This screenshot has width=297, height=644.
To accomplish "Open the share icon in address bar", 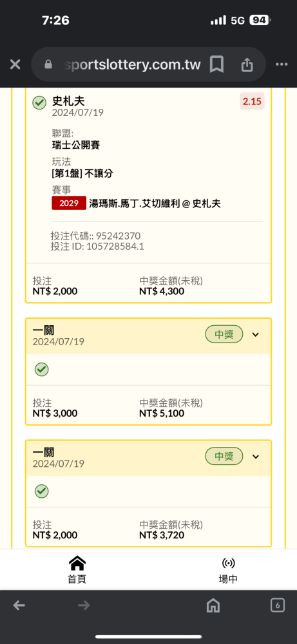I will tap(247, 64).
